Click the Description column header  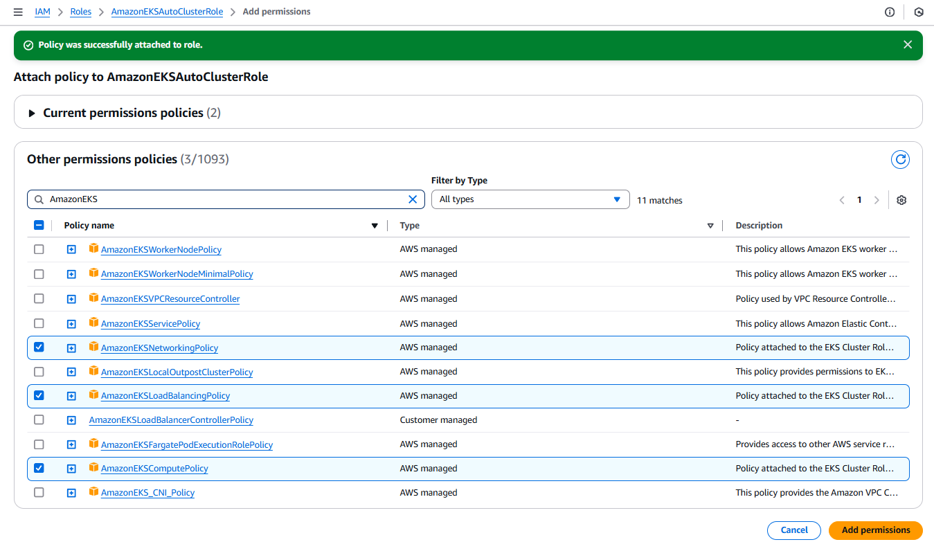pyautogui.click(x=759, y=226)
